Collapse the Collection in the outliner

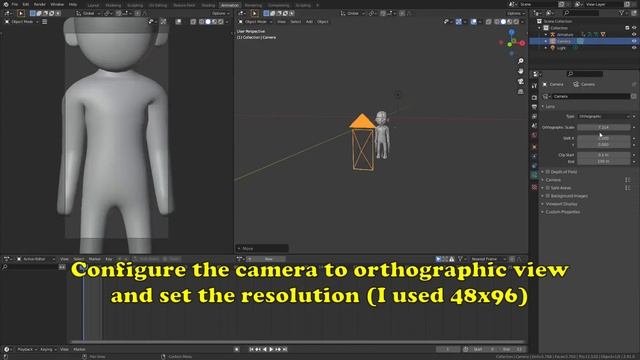point(540,28)
